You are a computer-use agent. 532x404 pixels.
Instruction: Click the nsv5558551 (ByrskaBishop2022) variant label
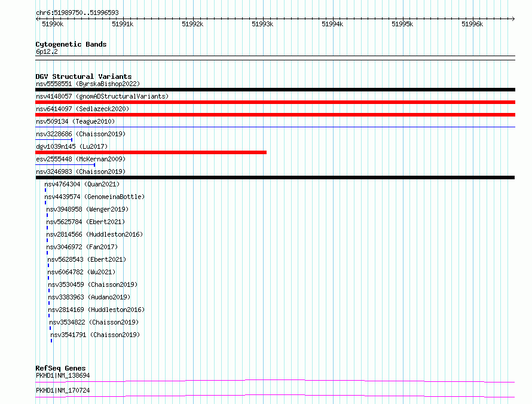click(88, 84)
